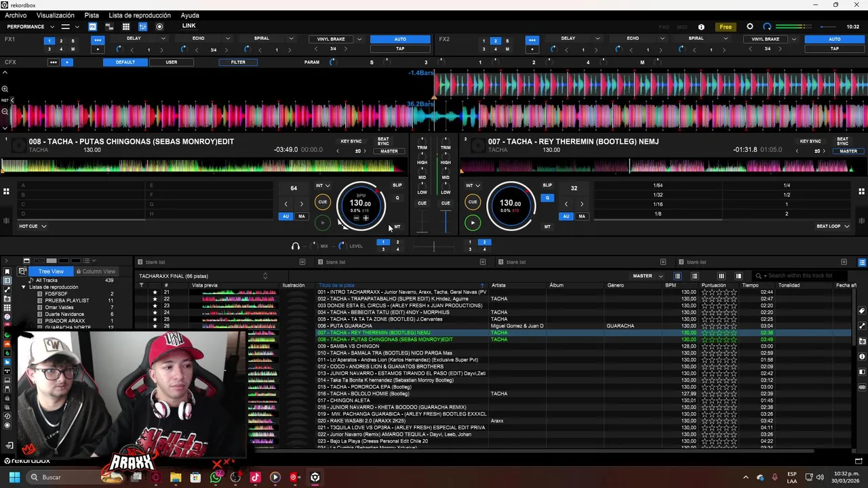This screenshot has height=488, width=868.
Task: Click the lock icon on Column View
Action: [79, 271]
